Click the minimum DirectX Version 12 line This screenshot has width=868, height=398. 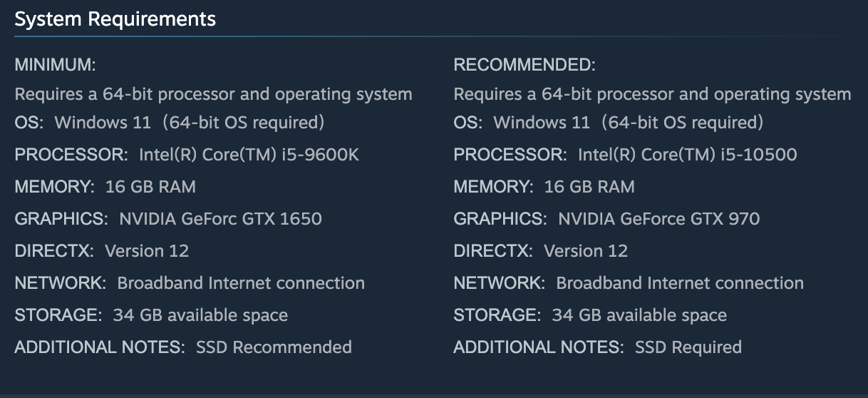click(102, 251)
